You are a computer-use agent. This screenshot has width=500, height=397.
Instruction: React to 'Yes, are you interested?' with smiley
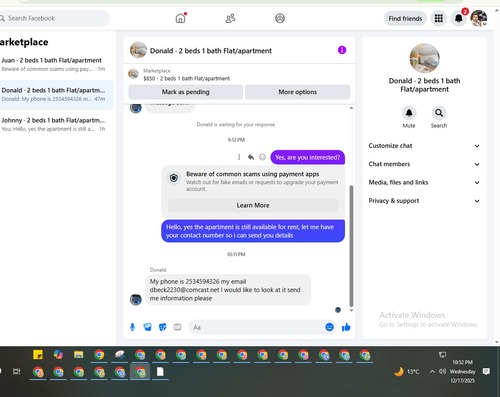262,157
